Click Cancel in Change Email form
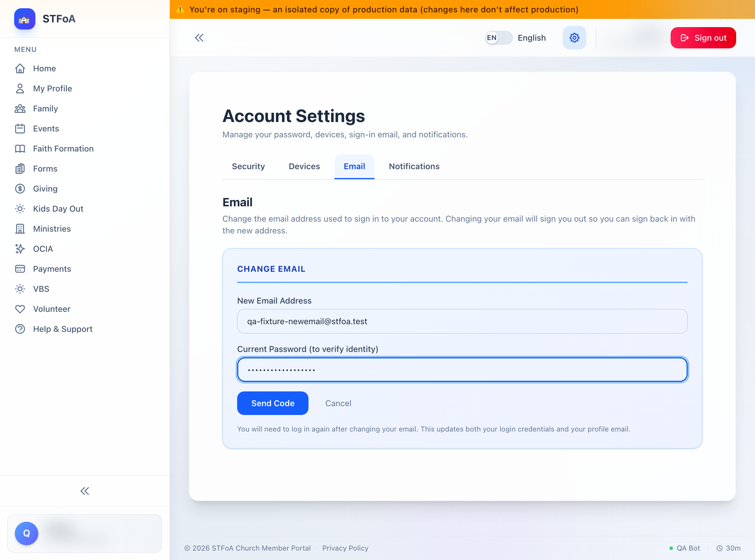755x560 pixels. coord(338,403)
